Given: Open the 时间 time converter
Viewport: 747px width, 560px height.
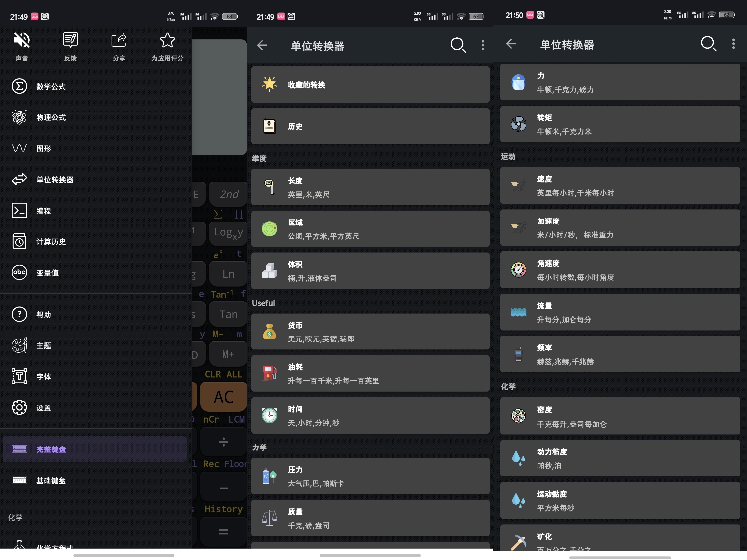Looking at the screenshot, I should pyautogui.click(x=371, y=415).
